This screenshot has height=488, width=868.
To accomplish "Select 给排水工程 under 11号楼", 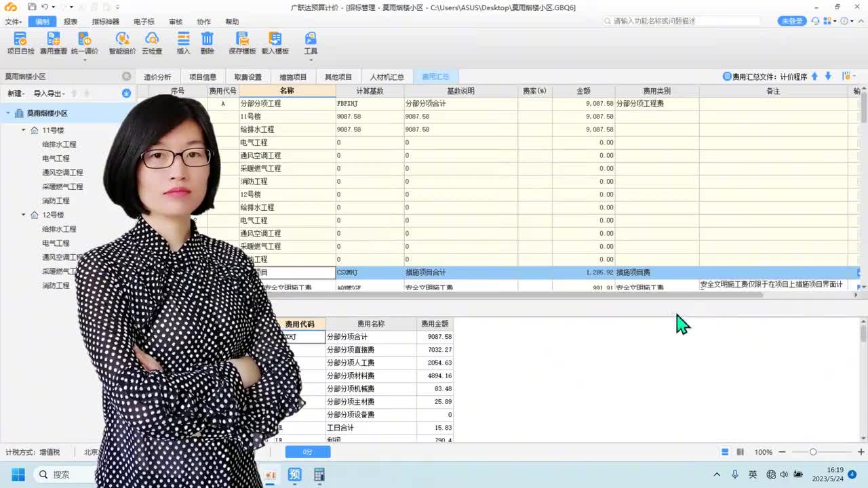I will 59,144.
